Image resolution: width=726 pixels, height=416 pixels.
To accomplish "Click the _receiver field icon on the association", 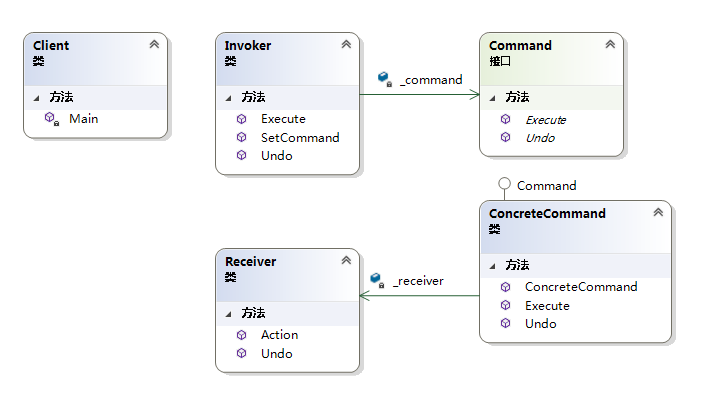I will click(x=376, y=279).
